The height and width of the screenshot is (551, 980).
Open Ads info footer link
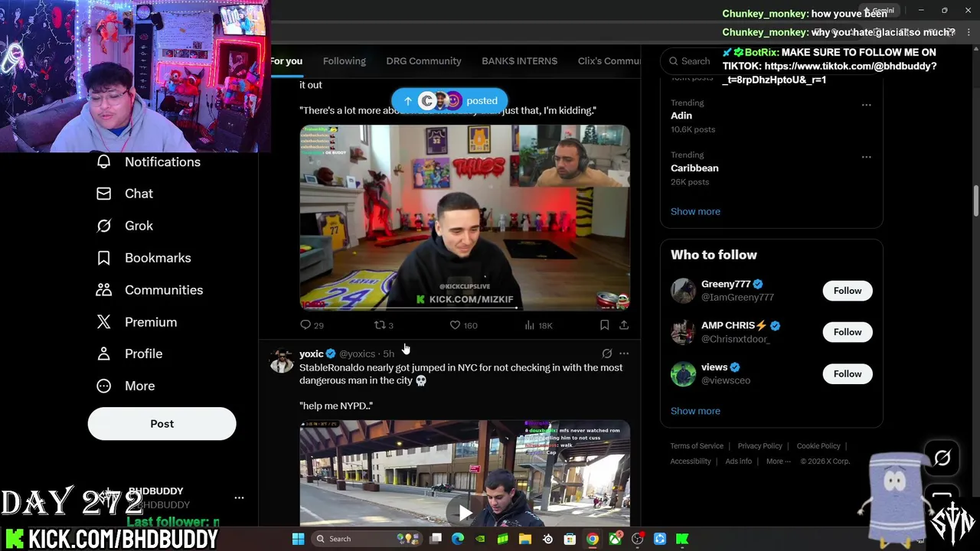pyautogui.click(x=738, y=461)
